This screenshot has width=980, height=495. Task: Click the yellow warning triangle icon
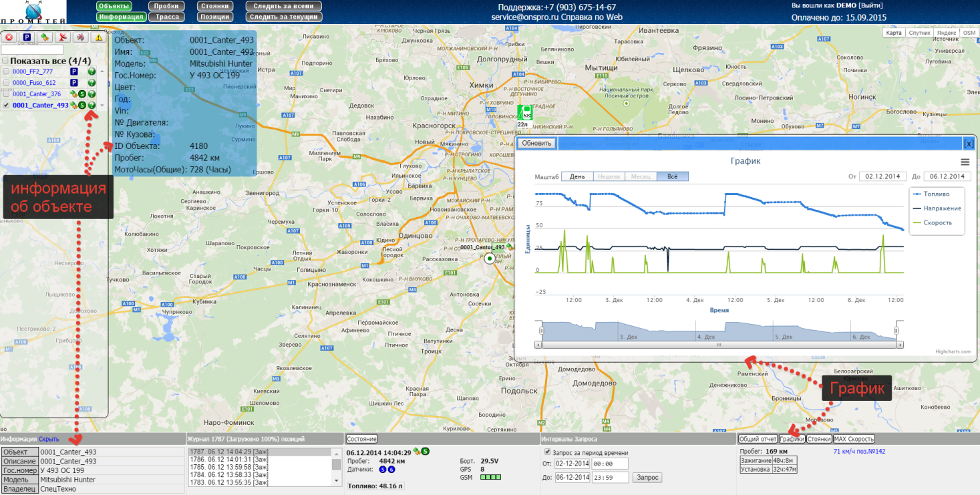(x=97, y=37)
